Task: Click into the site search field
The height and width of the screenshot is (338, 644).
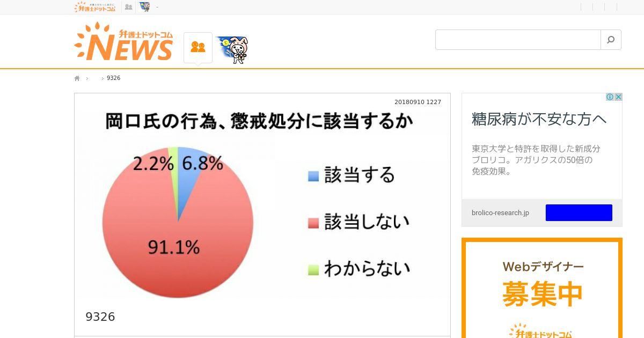Action: pyautogui.click(x=518, y=40)
